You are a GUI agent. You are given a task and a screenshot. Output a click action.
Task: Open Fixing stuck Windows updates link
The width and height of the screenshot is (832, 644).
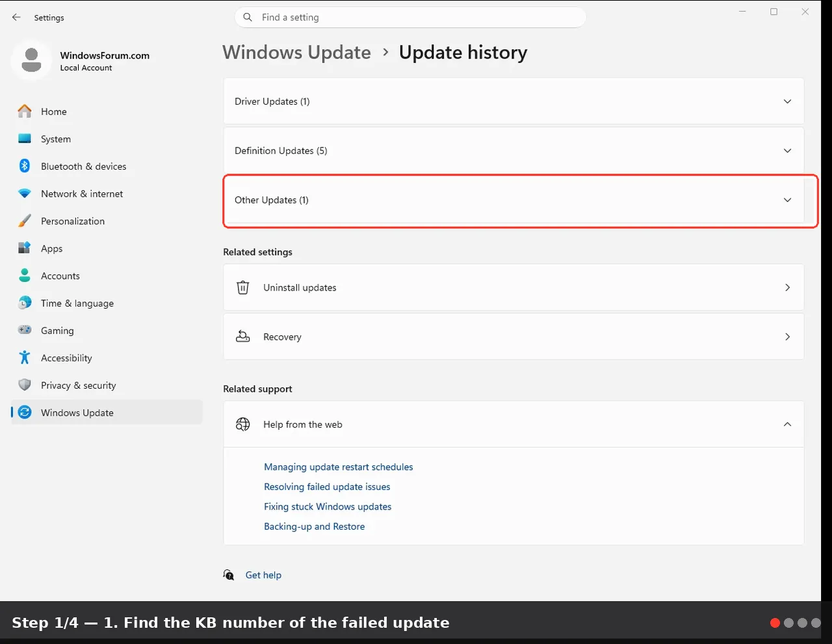[328, 506]
